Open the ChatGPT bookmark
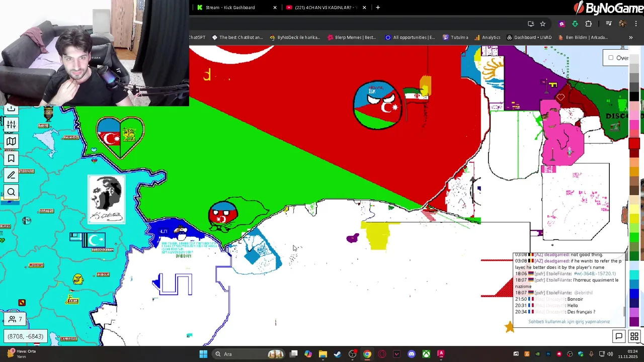Image resolution: width=644 pixels, height=362 pixels. [197, 37]
